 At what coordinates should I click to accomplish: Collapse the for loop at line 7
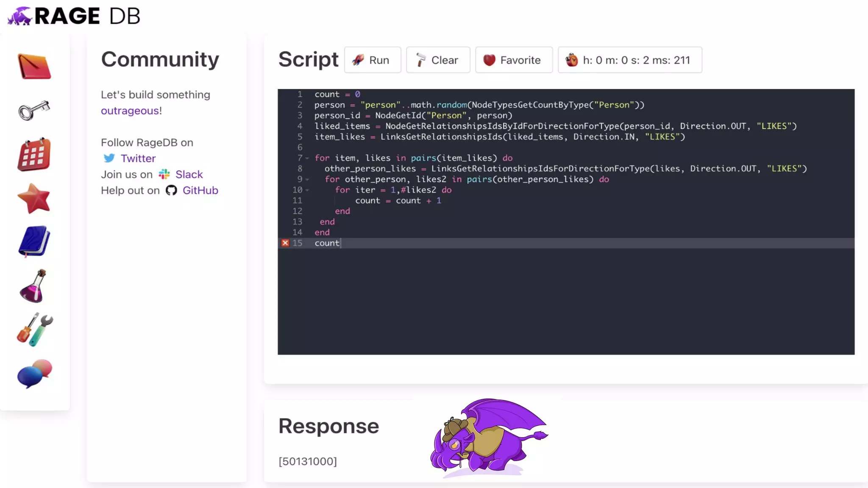[307, 158]
